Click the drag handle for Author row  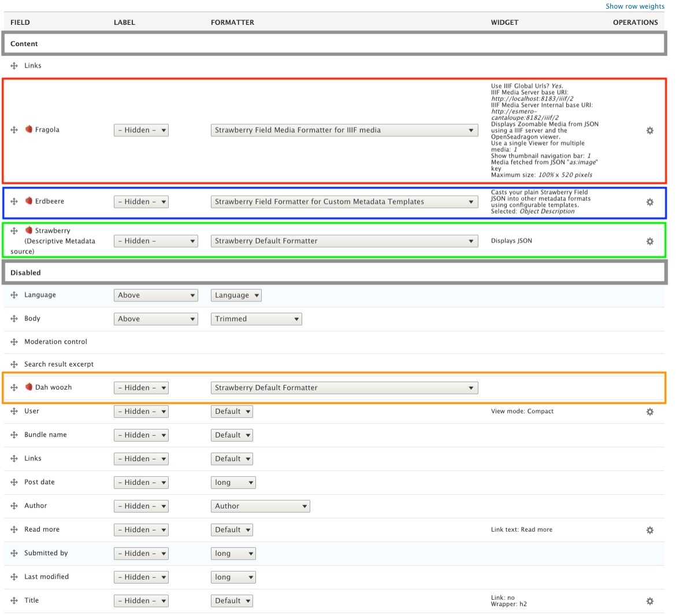pyautogui.click(x=14, y=506)
